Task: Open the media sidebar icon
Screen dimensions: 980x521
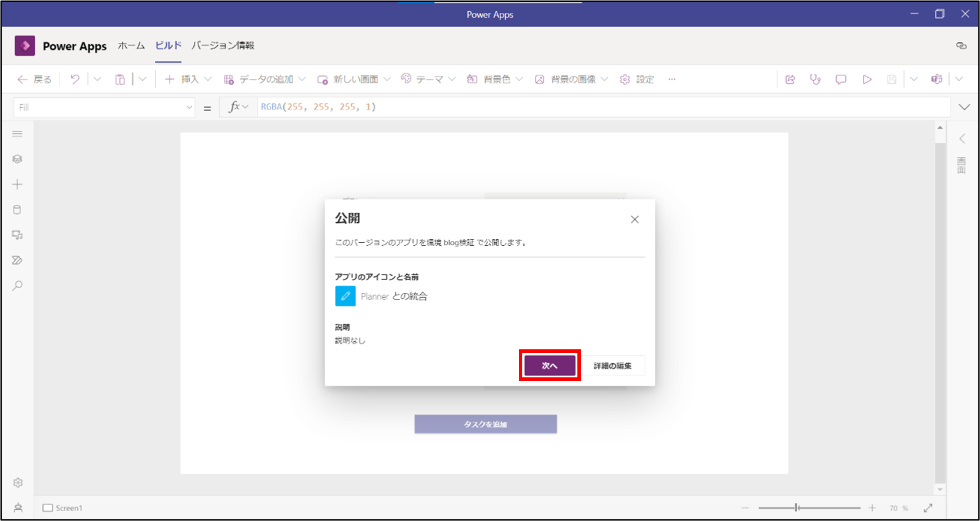Action: 18,235
